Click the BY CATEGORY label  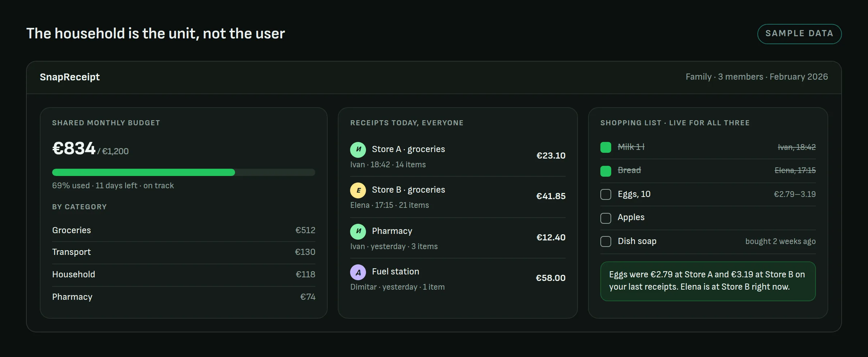tap(79, 207)
